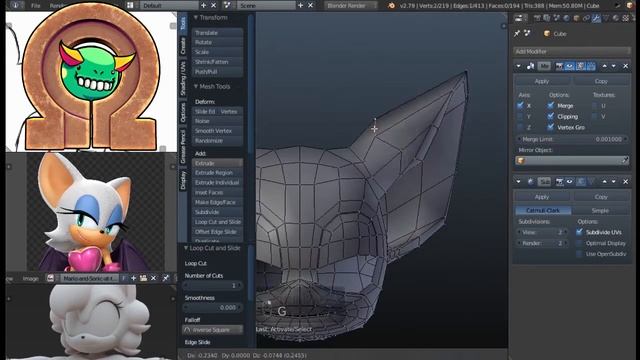Select the Scene name field

[x=266, y=5]
